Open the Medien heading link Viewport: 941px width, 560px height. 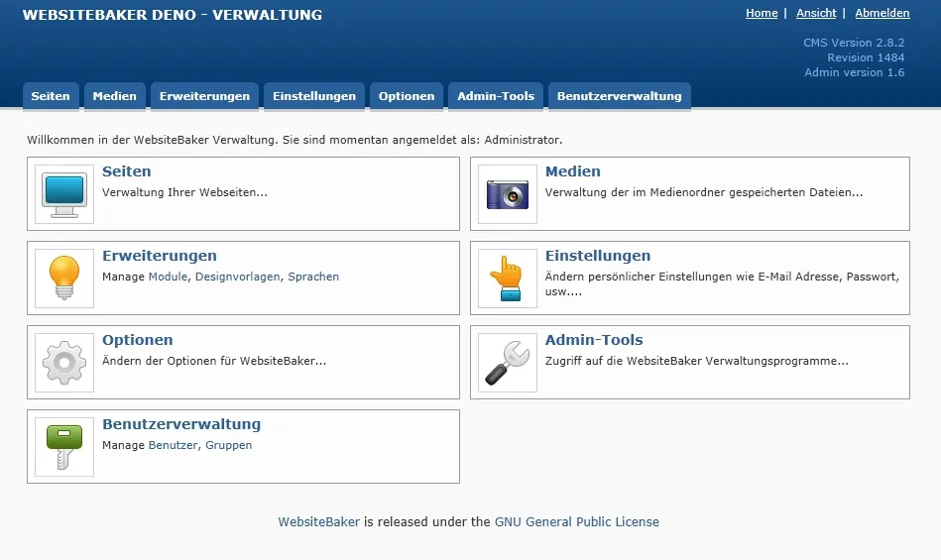point(572,171)
